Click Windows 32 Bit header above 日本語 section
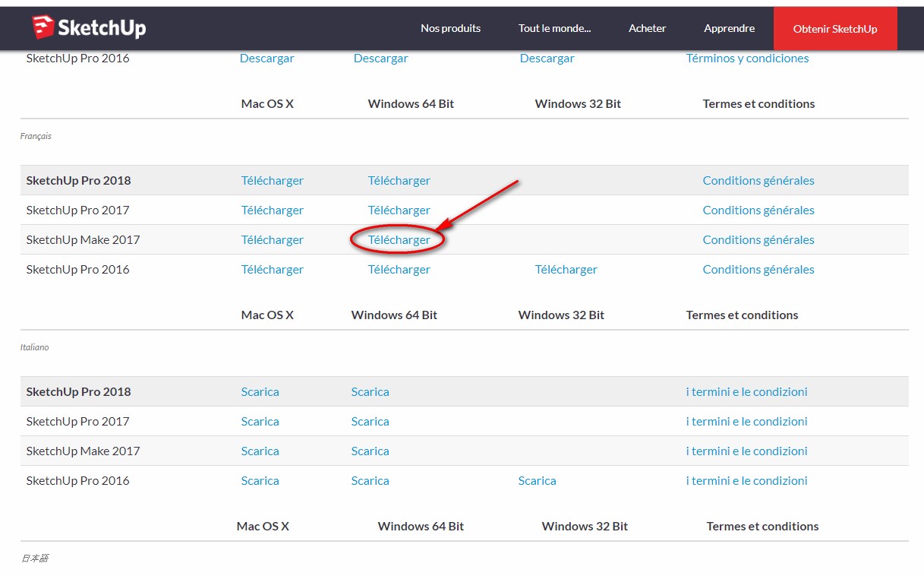924x576 pixels. click(x=585, y=527)
